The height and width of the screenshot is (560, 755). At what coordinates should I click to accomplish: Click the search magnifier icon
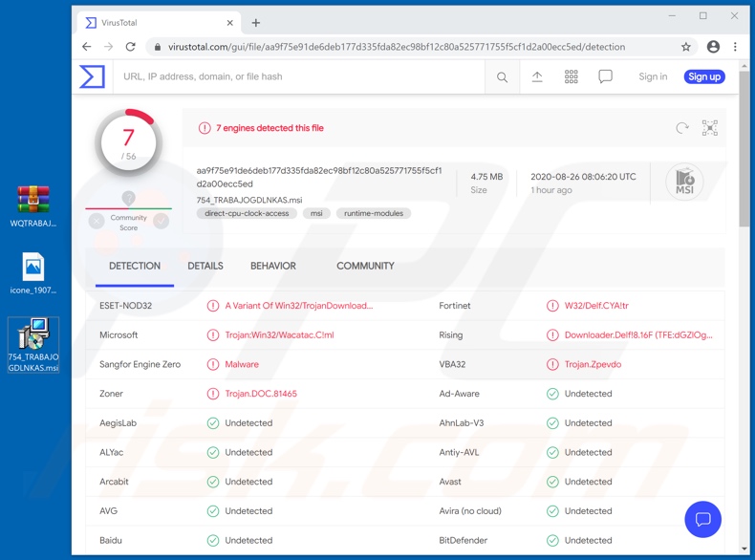coord(502,77)
